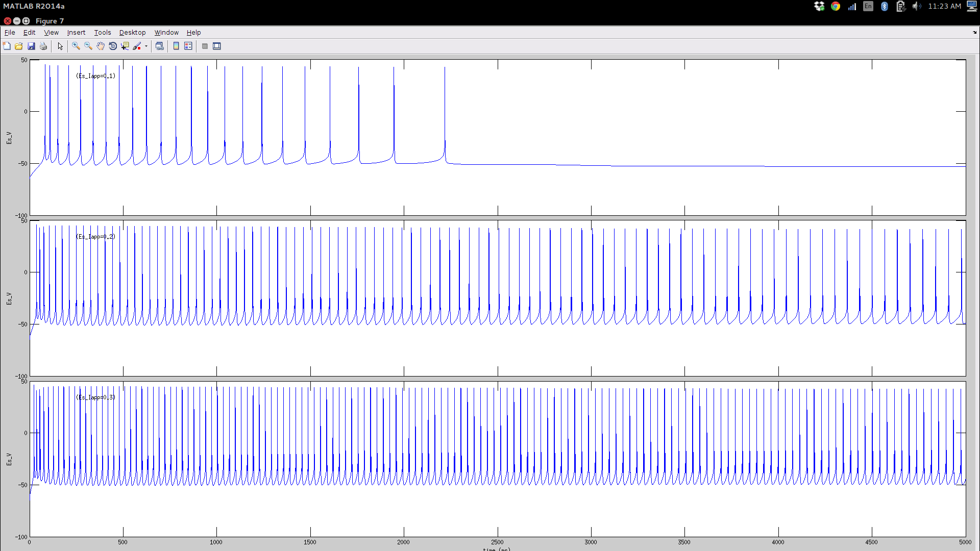Click the Es_V y-axis label of top plot
The width and height of the screenshot is (980, 551).
pos(9,138)
